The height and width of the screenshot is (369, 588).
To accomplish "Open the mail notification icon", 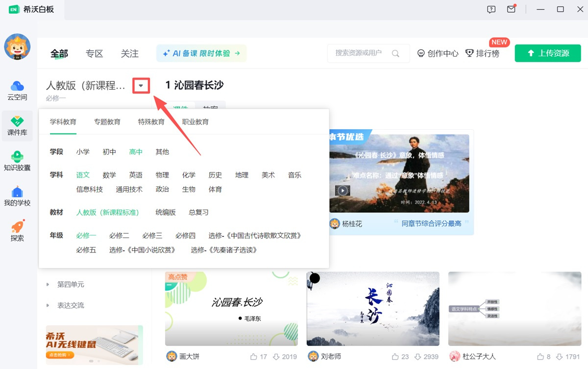I will tap(511, 9).
